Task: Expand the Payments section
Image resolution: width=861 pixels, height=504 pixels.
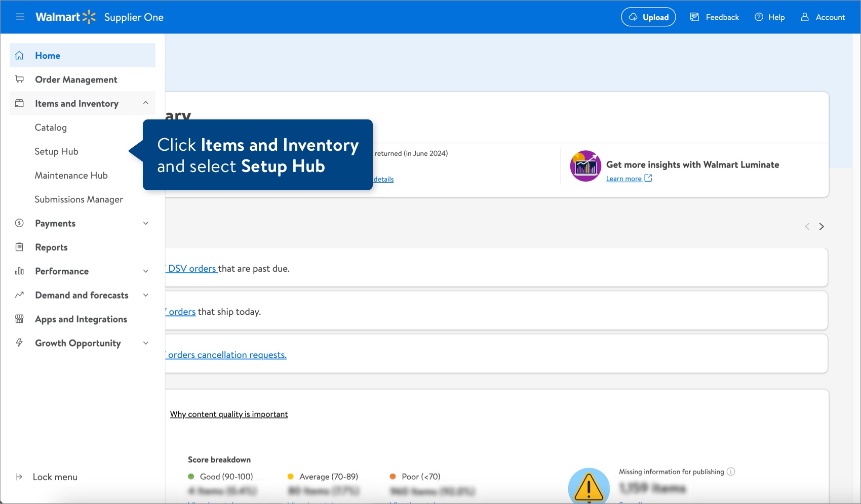Action: tap(146, 223)
